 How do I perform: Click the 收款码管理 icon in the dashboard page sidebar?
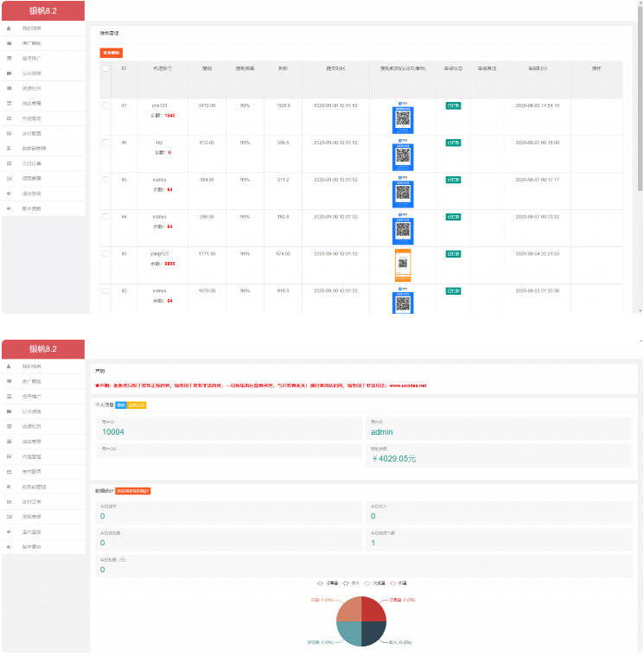tap(10, 487)
